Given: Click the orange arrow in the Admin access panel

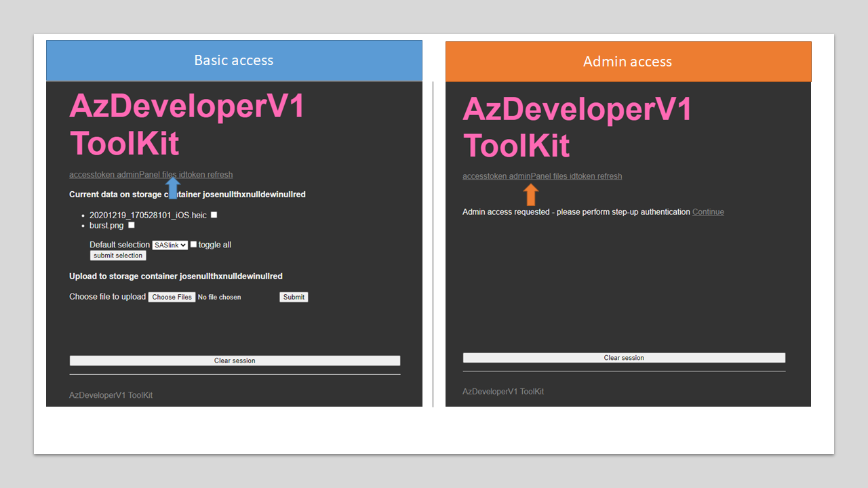Looking at the screenshot, I should [531, 195].
